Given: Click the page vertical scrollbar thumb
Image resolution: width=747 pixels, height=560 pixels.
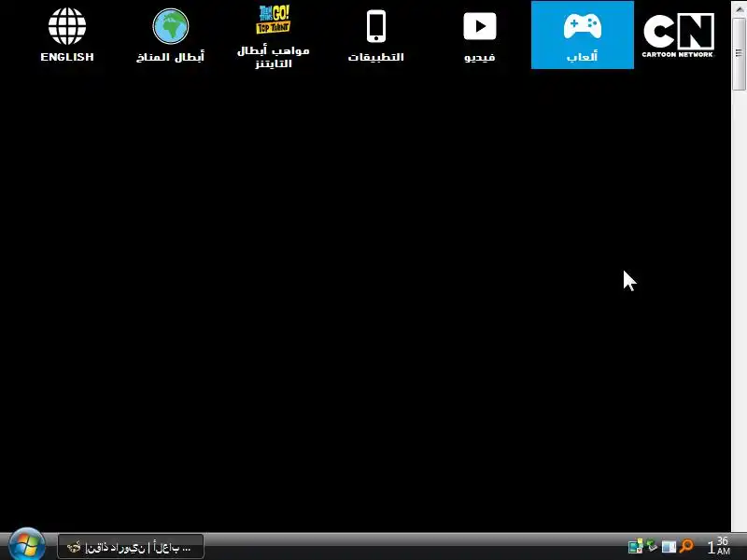Looking at the screenshot, I should point(739,52).
